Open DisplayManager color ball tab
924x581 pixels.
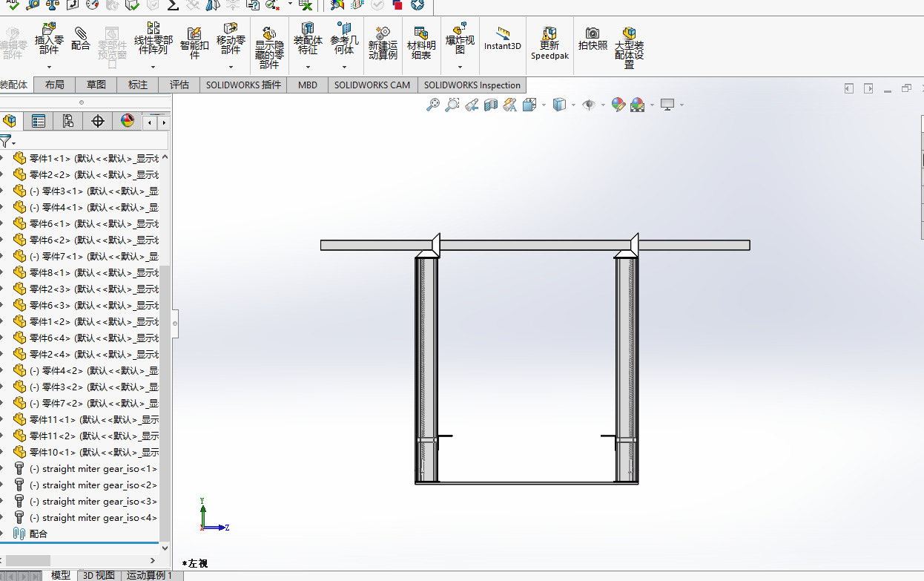(128, 121)
